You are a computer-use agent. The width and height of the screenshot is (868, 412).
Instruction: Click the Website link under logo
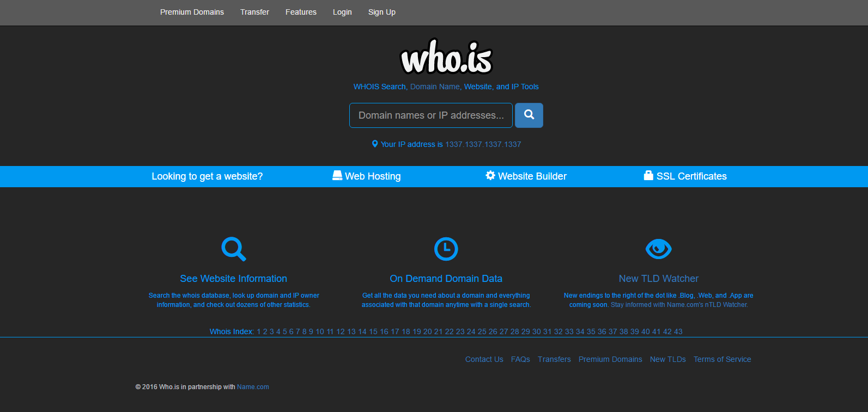point(478,87)
